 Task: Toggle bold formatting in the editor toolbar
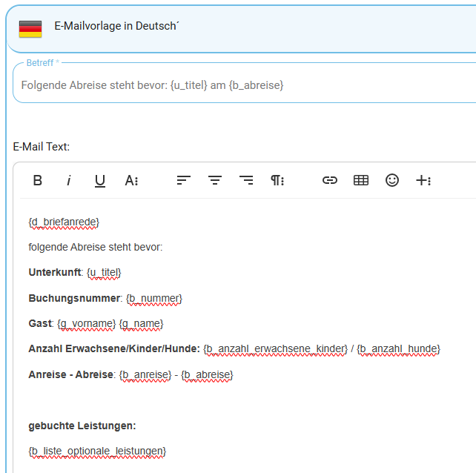[x=38, y=180]
